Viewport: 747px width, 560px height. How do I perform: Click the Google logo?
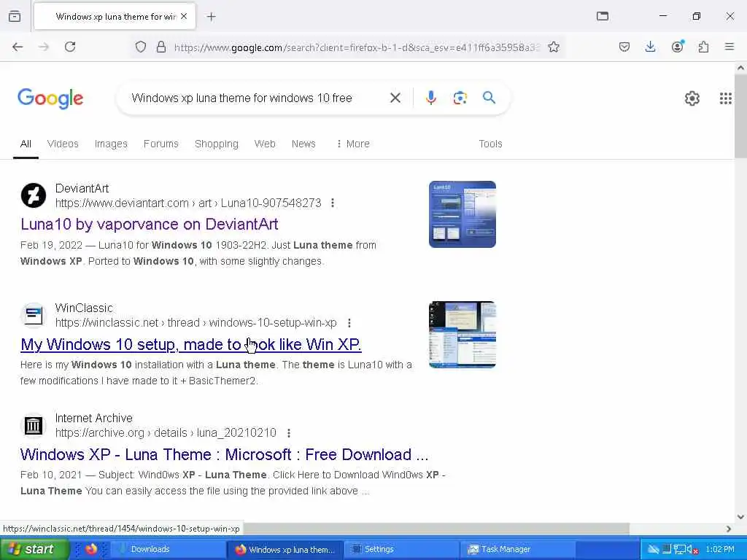point(50,98)
